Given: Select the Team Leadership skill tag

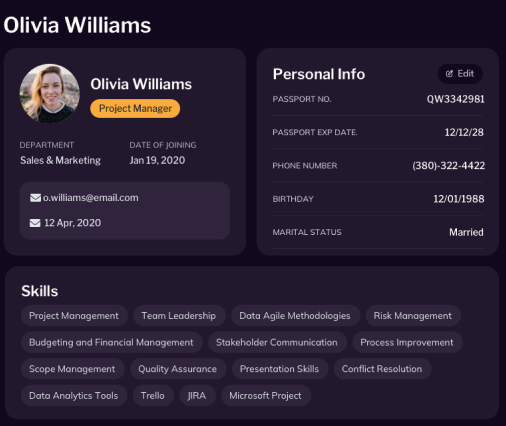Looking at the screenshot, I should [179, 315].
